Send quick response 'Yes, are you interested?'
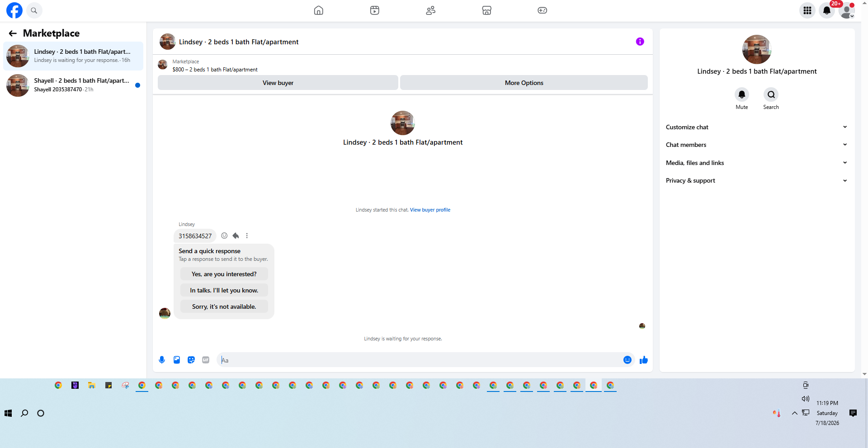868x448 pixels. click(224, 274)
